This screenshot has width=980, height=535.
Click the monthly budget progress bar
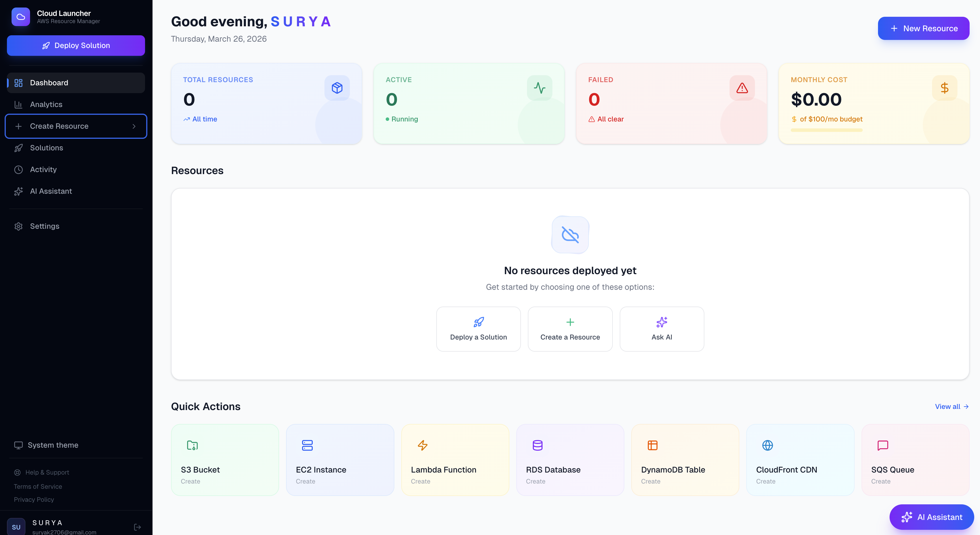click(x=826, y=130)
